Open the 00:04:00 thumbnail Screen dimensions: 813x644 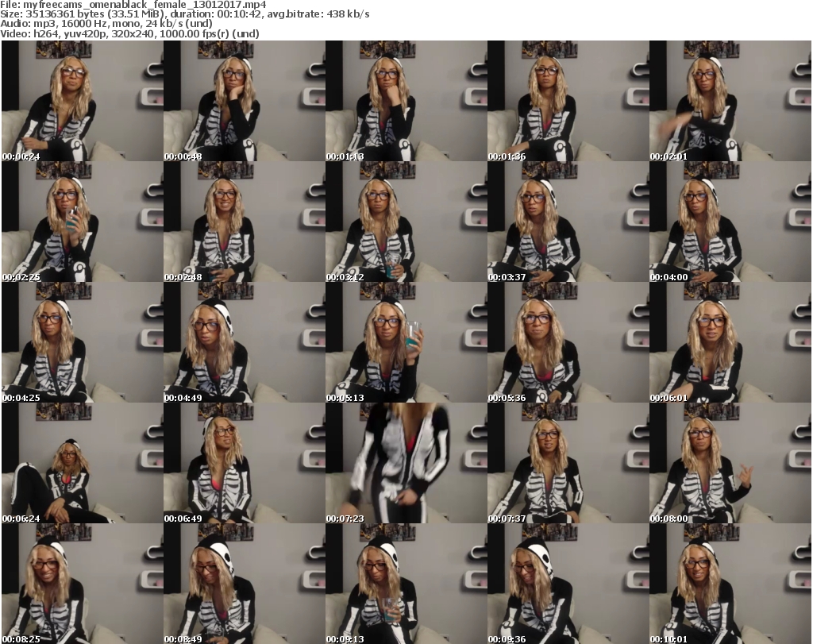point(730,222)
